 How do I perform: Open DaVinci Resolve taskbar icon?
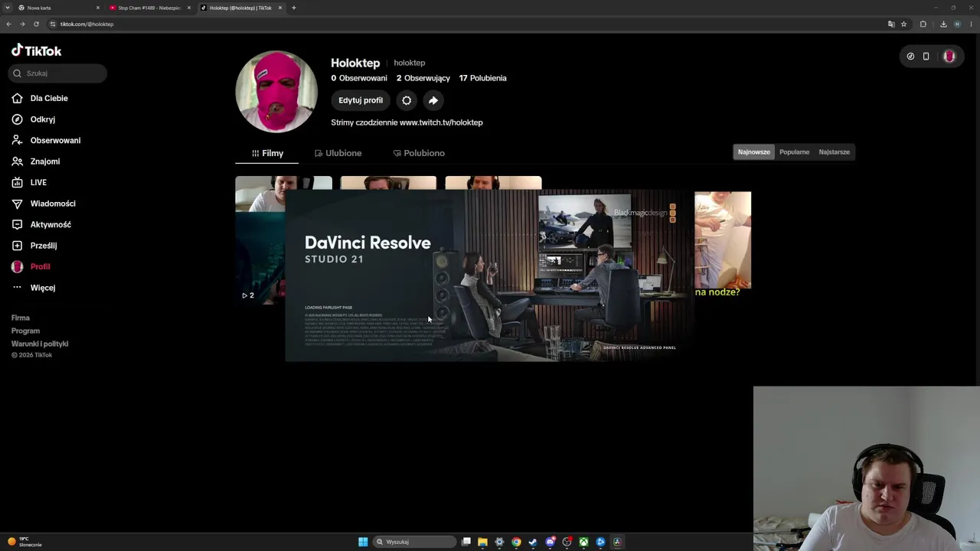coord(617,542)
